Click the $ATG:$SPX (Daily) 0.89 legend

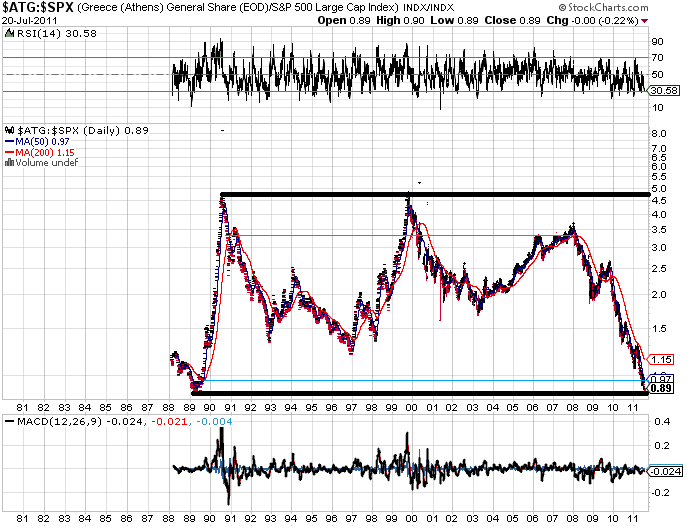(83, 130)
